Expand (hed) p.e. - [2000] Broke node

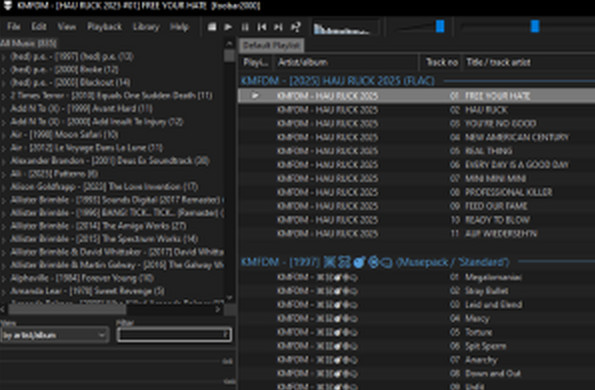[x=3, y=70]
